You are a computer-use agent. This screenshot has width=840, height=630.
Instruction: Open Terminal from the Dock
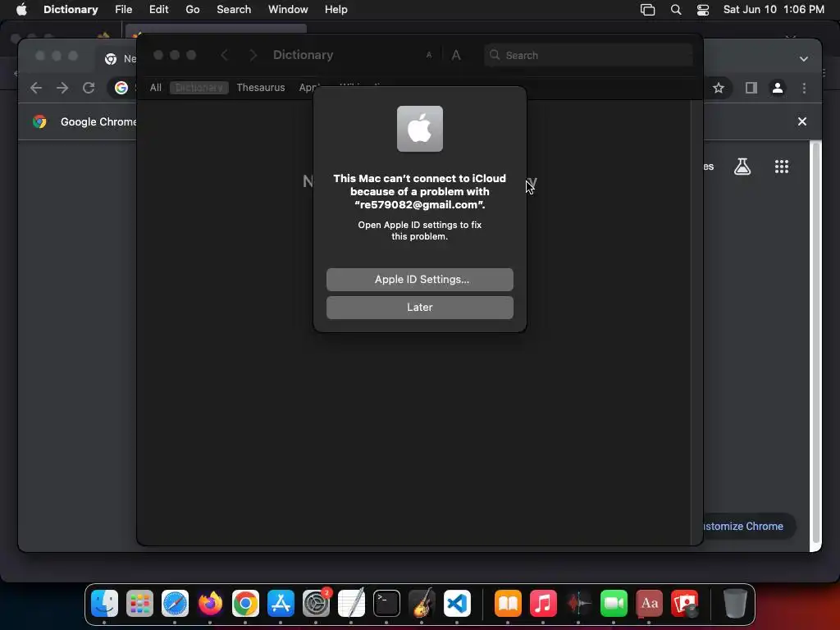coord(386,604)
